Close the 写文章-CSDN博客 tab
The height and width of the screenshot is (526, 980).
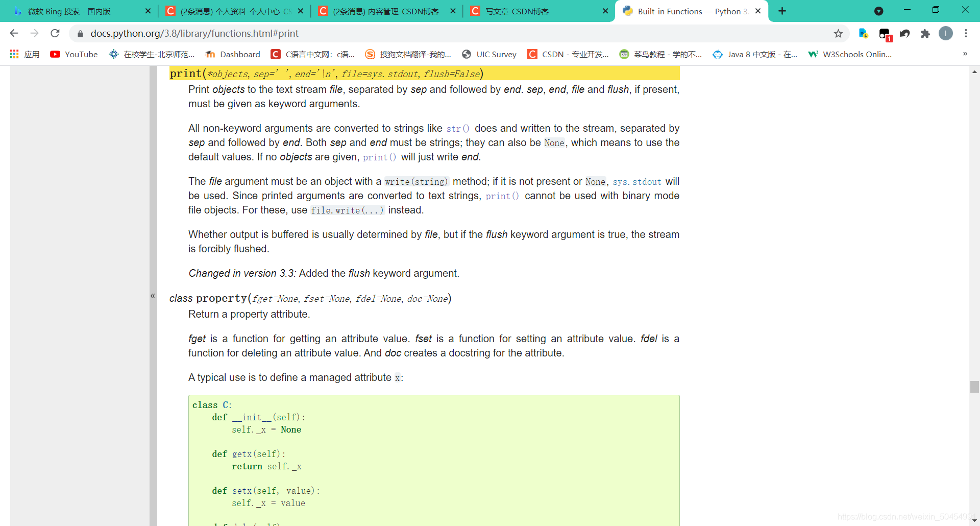click(x=605, y=11)
